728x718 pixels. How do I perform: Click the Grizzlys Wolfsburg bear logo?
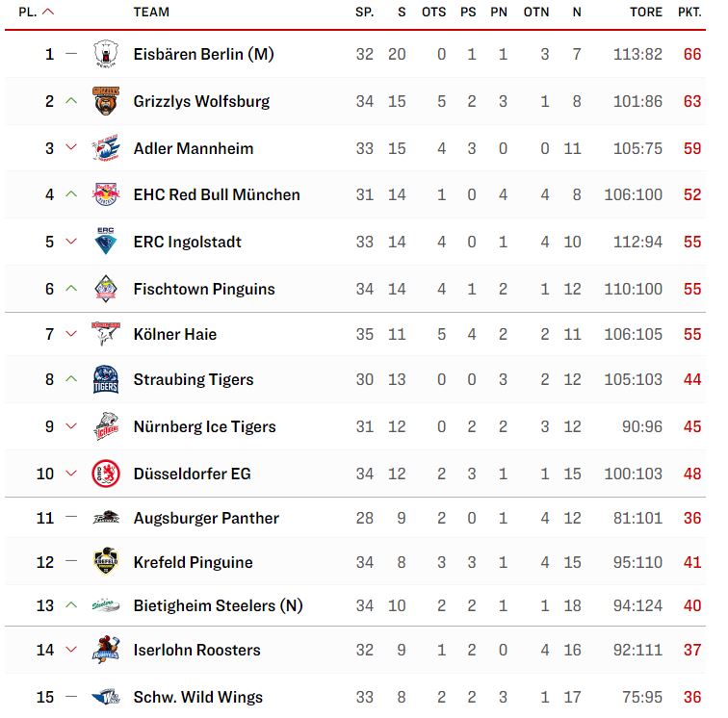pyautogui.click(x=106, y=101)
